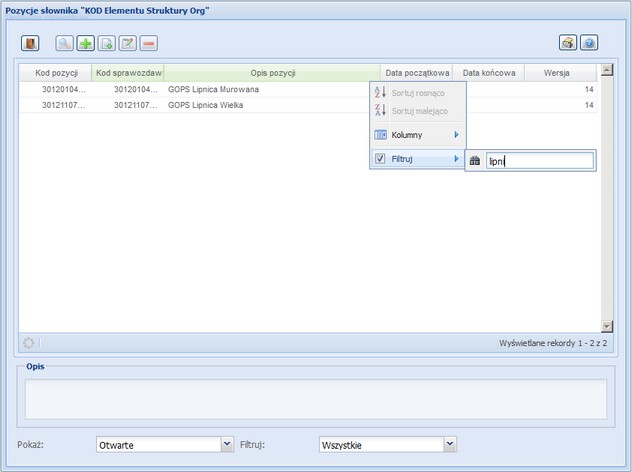Uncheck the Filtruj checkbox in menu
The width and height of the screenshot is (632, 472).
[380, 159]
